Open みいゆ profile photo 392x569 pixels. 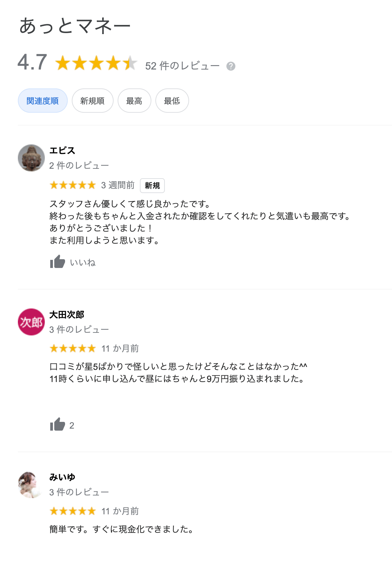[31, 485]
